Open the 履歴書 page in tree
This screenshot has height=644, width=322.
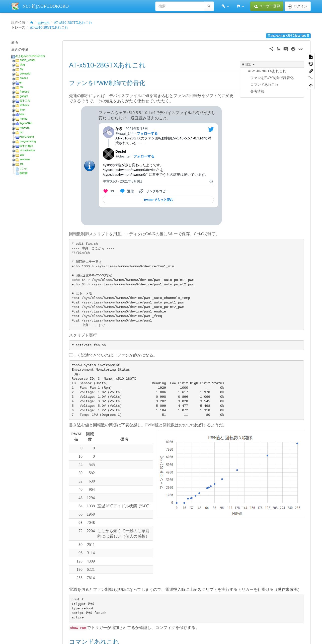point(23,173)
